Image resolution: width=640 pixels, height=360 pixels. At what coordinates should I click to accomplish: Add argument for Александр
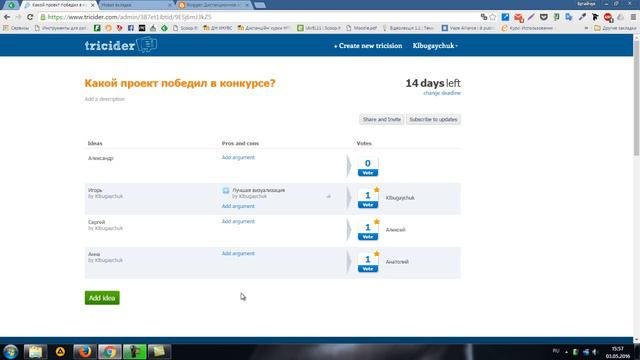pos(238,158)
